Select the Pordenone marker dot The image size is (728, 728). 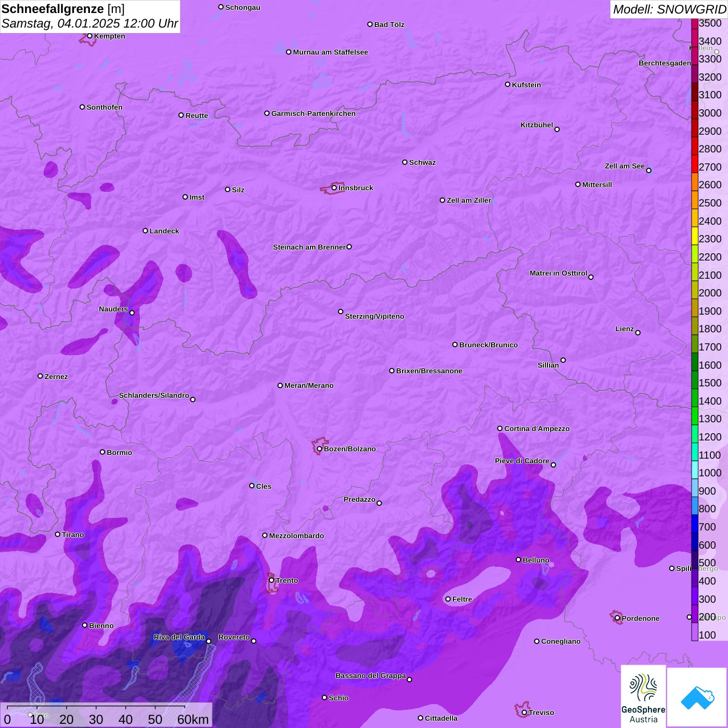click(617, 618)
